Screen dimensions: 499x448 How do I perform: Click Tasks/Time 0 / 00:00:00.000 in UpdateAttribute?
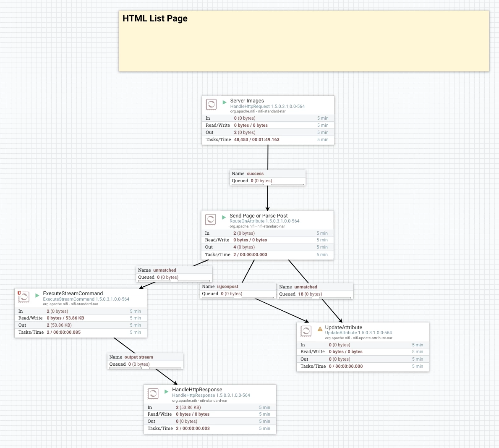pos(346,366)
